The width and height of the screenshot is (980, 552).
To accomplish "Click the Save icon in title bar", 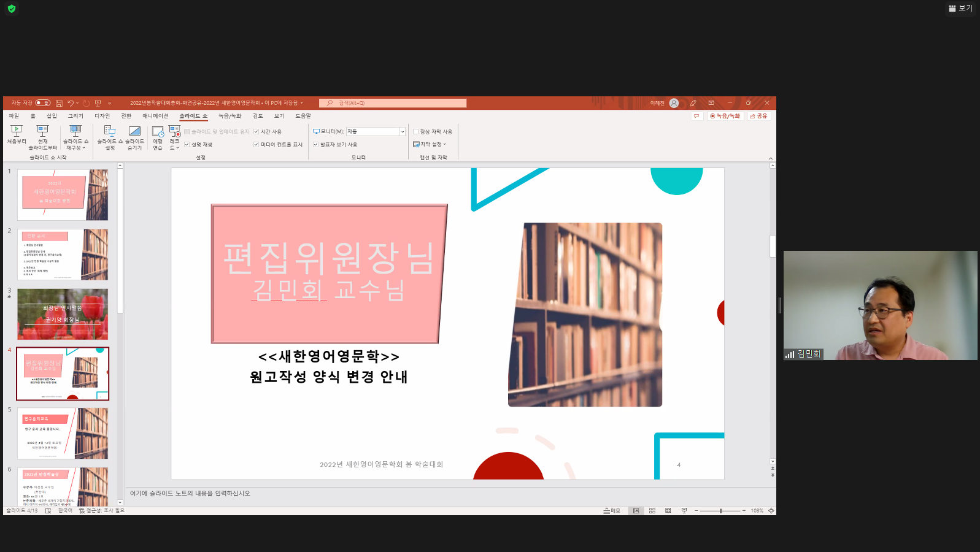I will click(59, 103).
